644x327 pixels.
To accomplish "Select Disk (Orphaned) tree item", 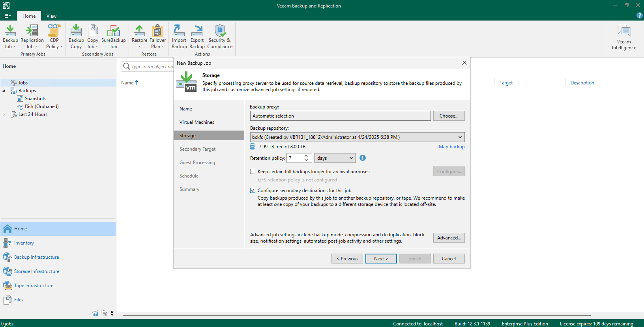I will click(41, 107).
